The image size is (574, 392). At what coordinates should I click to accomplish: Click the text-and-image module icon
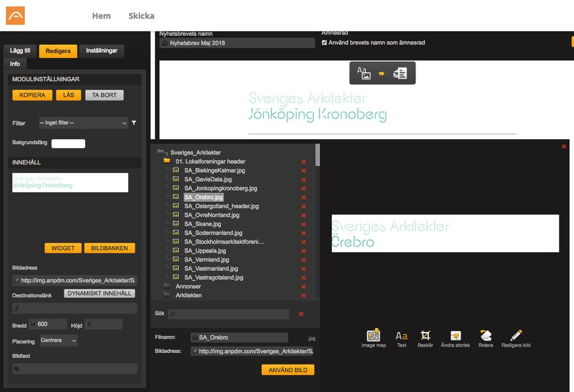[x=364, y=73]
